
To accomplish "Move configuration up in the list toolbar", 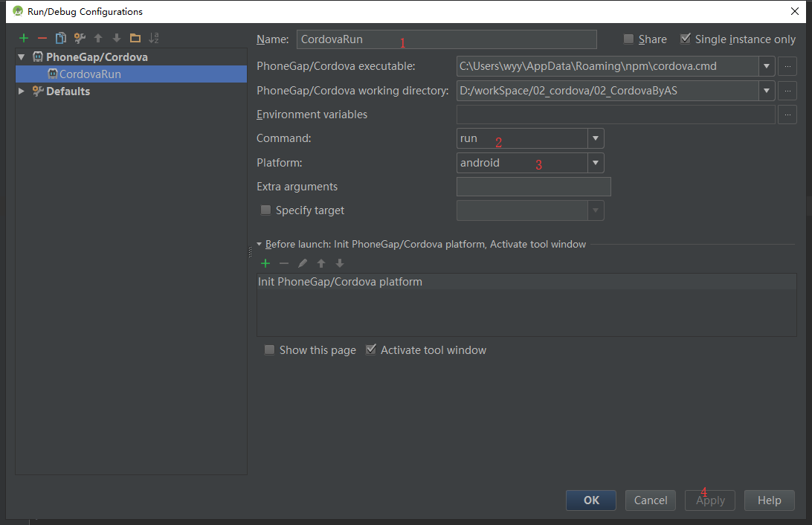I will click(x=98, y=39).
